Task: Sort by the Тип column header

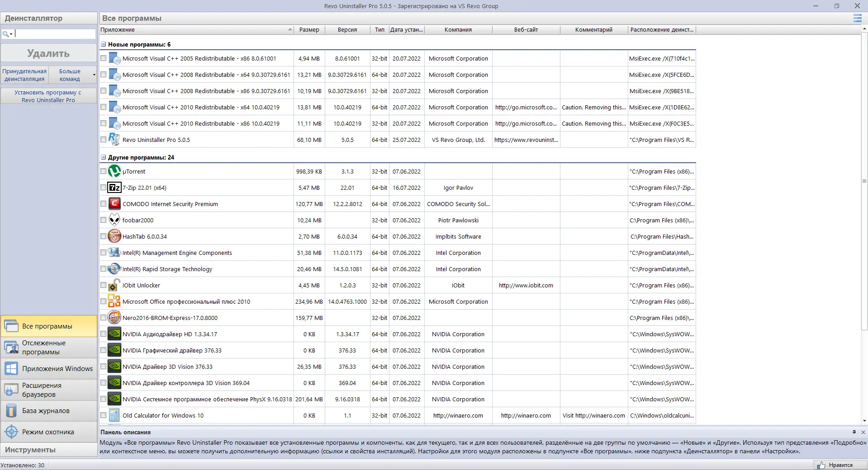Action: [379, 29]
